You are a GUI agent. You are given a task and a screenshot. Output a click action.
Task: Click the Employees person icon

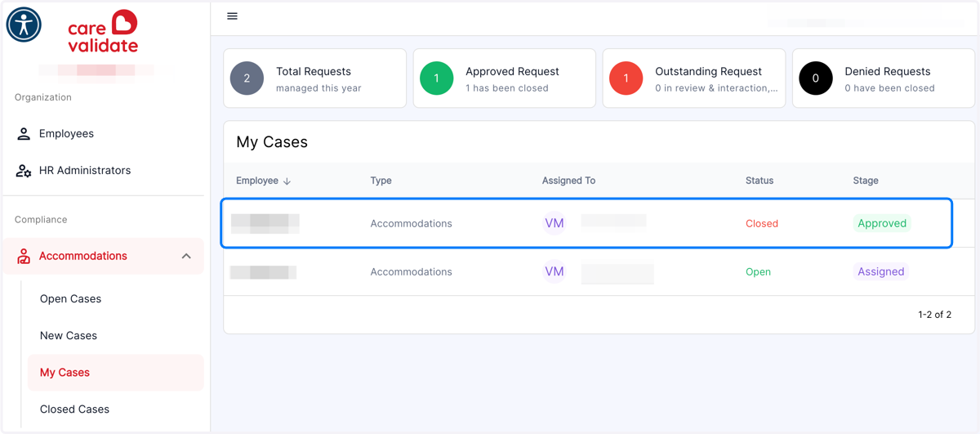point(24,134)
